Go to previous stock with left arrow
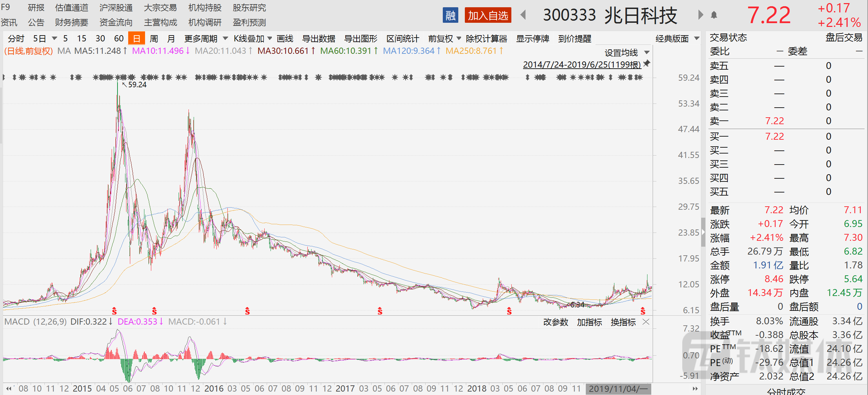 (x=523, y=15)
